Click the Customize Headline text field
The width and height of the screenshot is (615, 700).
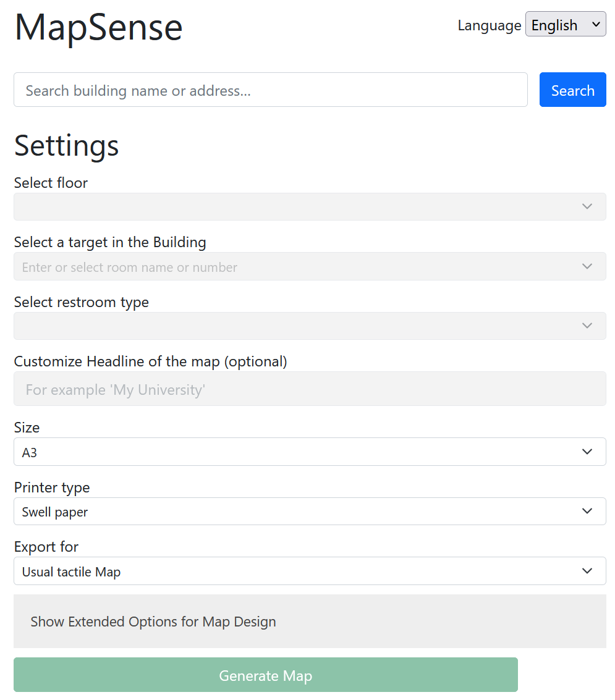coord(310,389)
